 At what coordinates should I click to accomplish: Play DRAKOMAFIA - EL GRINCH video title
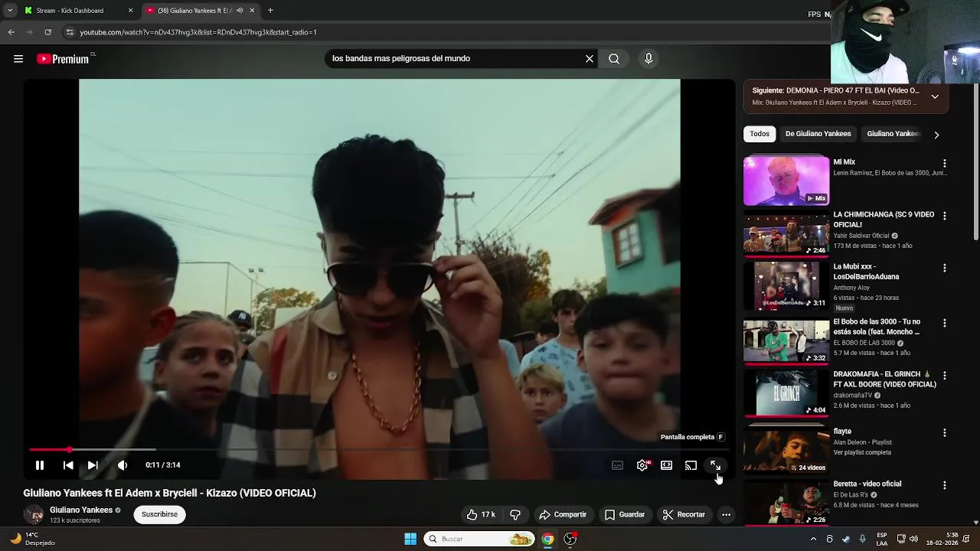pyautogui.click(x=884, y=380)
